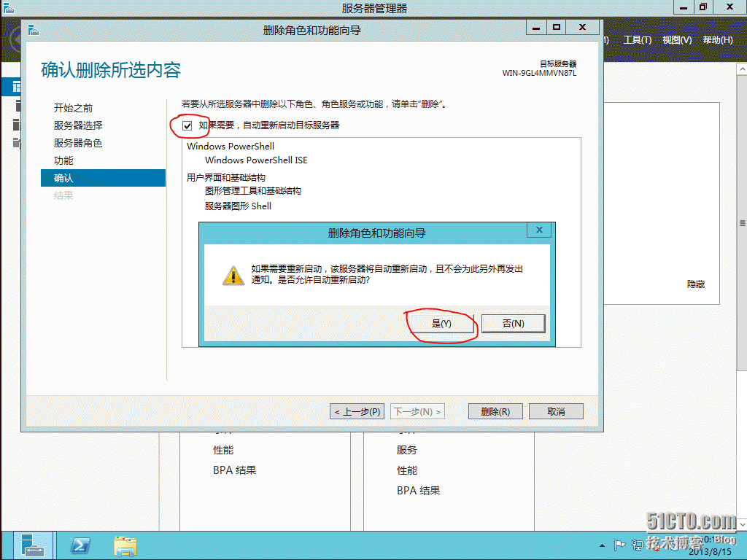Click the Cancel (取消) button in the wizard
The width and height of the screenshot is (747, 560).
556,411
